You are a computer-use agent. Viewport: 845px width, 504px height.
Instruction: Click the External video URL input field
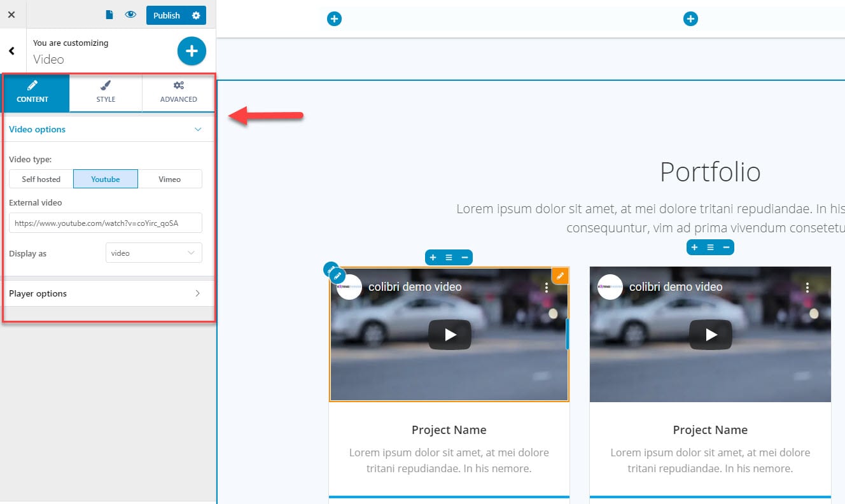(105, 223)
